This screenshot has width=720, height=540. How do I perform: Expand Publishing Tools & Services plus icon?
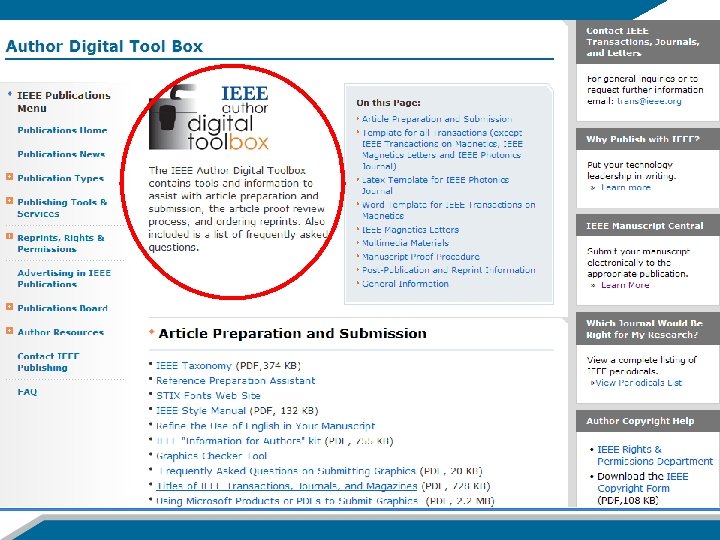9,201
